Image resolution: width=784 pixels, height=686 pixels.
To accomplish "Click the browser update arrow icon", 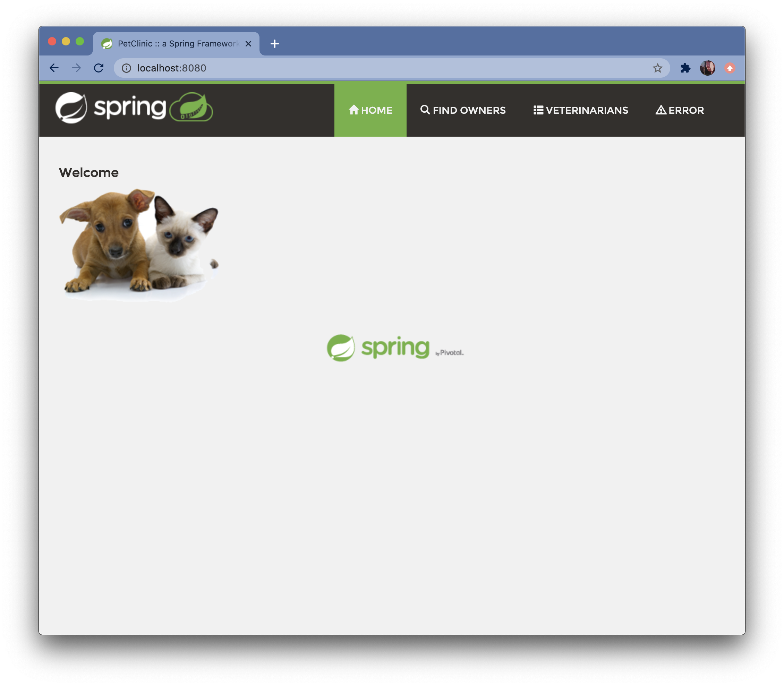I will click(730, 68).
